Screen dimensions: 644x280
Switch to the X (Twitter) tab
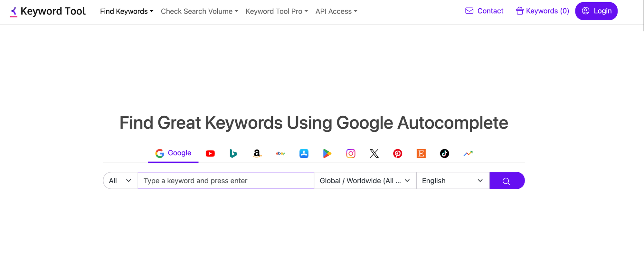tap(374, 154)
